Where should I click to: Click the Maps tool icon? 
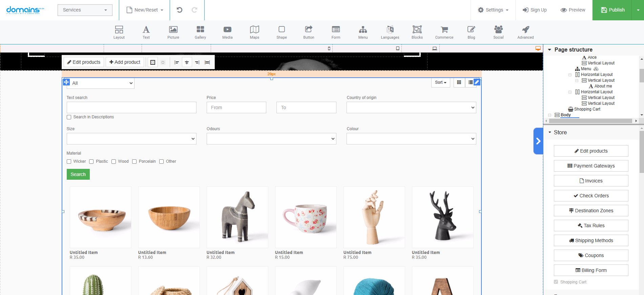(254, 32)
